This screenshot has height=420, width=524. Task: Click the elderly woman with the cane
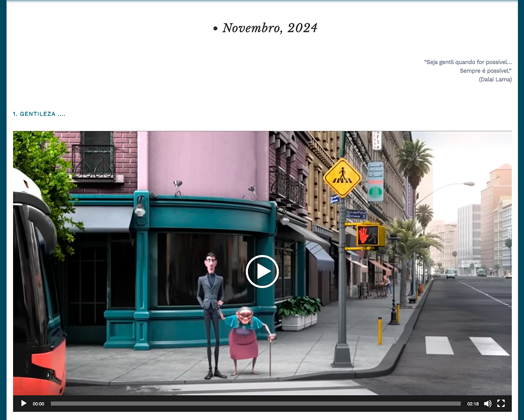click(x=246, y=338)
